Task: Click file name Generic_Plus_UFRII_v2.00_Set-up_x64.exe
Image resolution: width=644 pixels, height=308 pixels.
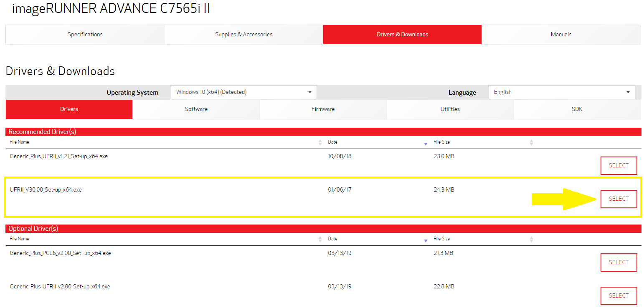Action: click(60, 286)
